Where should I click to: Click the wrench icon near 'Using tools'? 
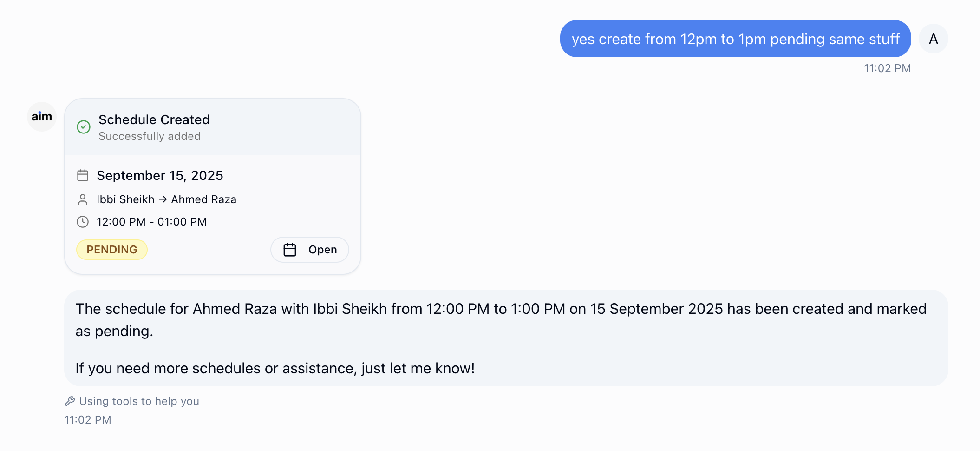[x=70, y=401]
